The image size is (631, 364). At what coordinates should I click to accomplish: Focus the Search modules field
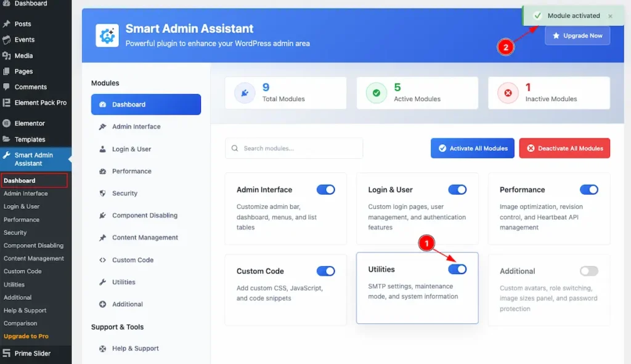point(294,148)
